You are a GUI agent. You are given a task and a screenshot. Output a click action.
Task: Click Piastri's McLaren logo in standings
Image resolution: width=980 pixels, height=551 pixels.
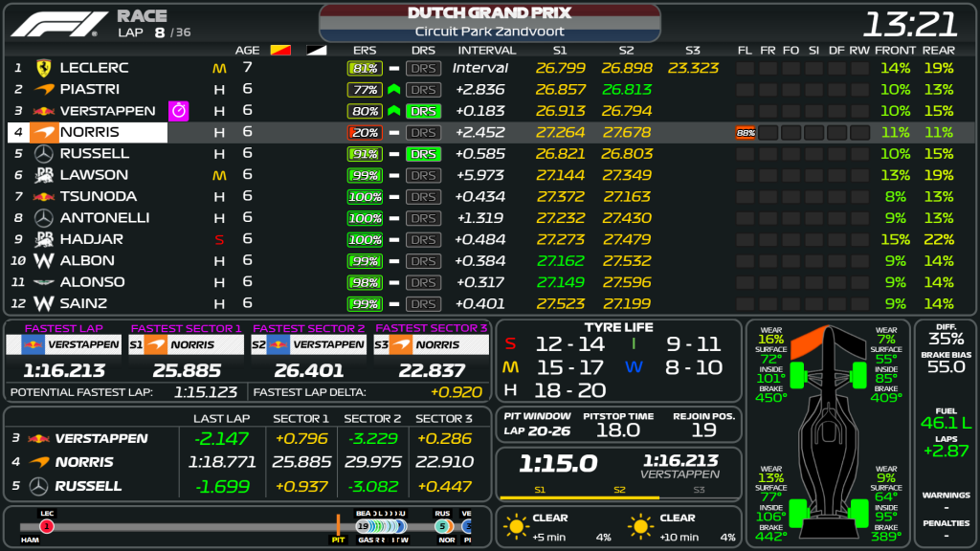[43, 89]
